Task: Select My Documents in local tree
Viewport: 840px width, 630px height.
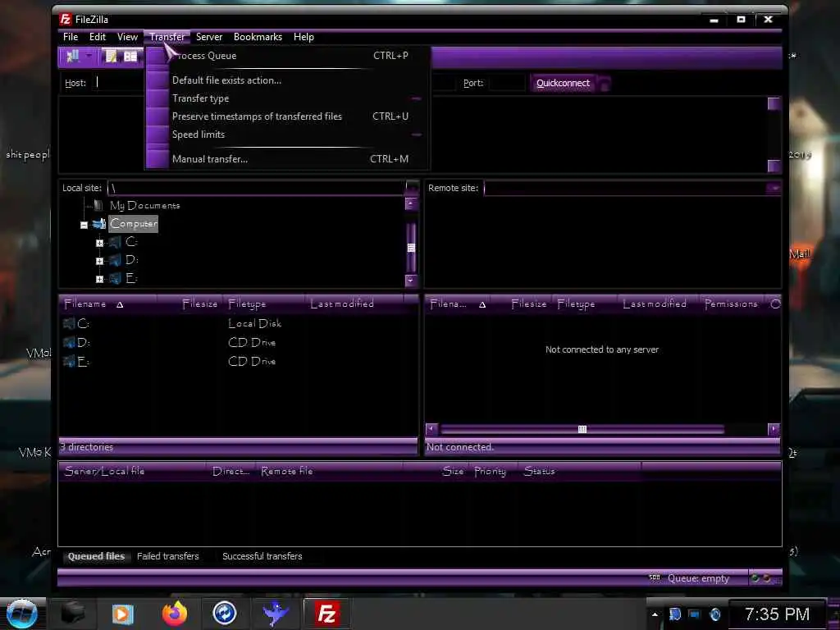Action: (x=144, y=206)
